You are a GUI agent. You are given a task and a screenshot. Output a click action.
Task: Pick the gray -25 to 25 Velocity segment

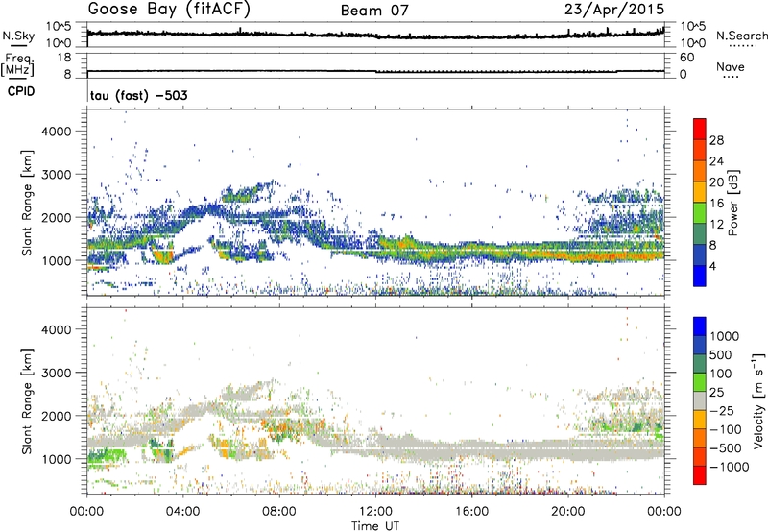700,400
